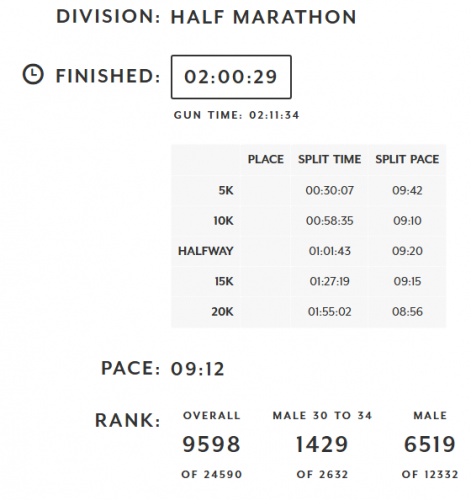This screenshot has width=471, height=500.
Task: Click the GUN TIME 02:11:34 text
Action: (236, 115)
